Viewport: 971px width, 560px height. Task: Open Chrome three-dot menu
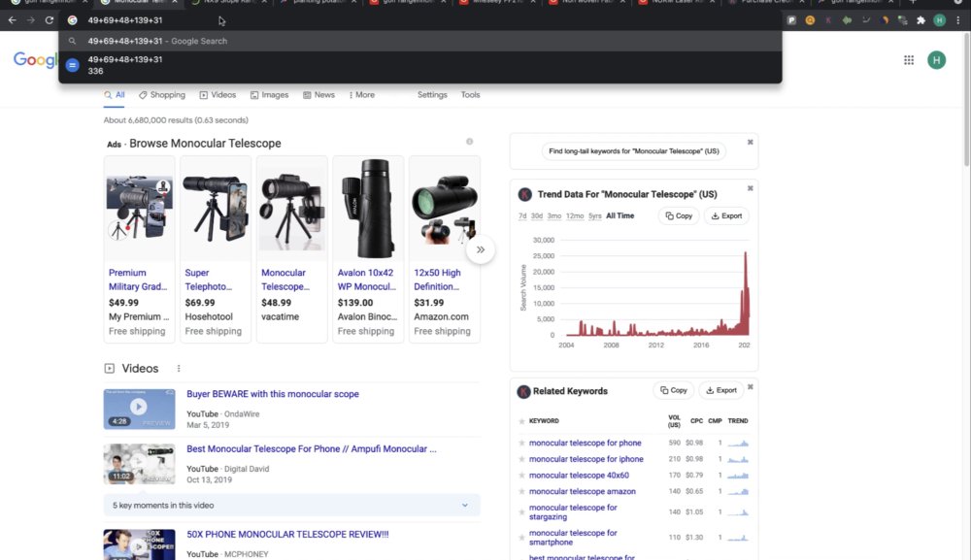[958, 20]
